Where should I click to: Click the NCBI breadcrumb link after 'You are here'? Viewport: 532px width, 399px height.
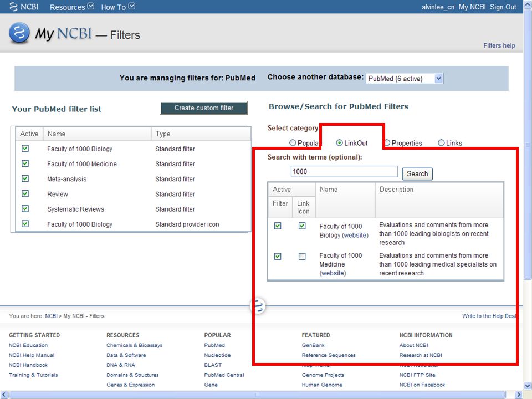[x=51, y=316]
